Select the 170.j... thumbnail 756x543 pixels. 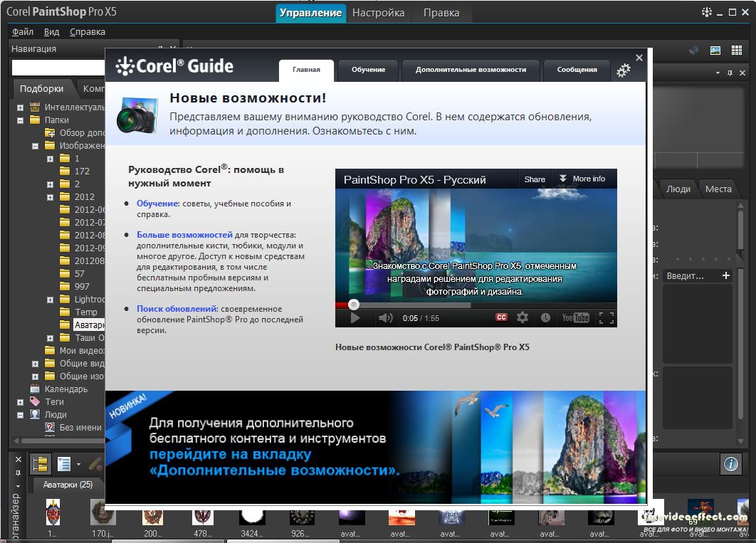point(103,518)
